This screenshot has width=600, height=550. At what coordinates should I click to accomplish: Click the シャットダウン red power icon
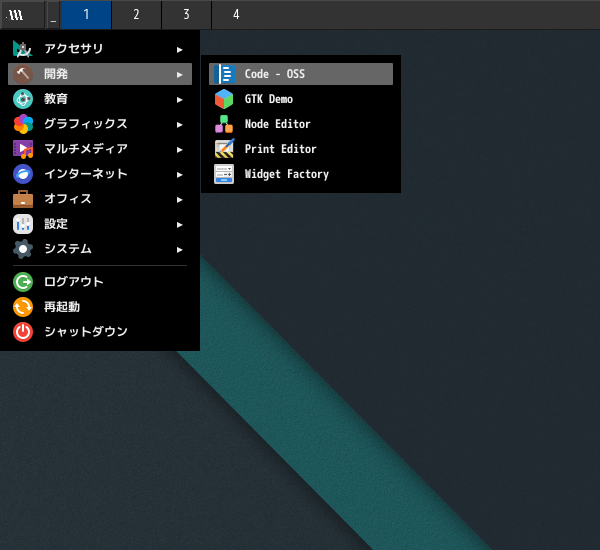23,332
